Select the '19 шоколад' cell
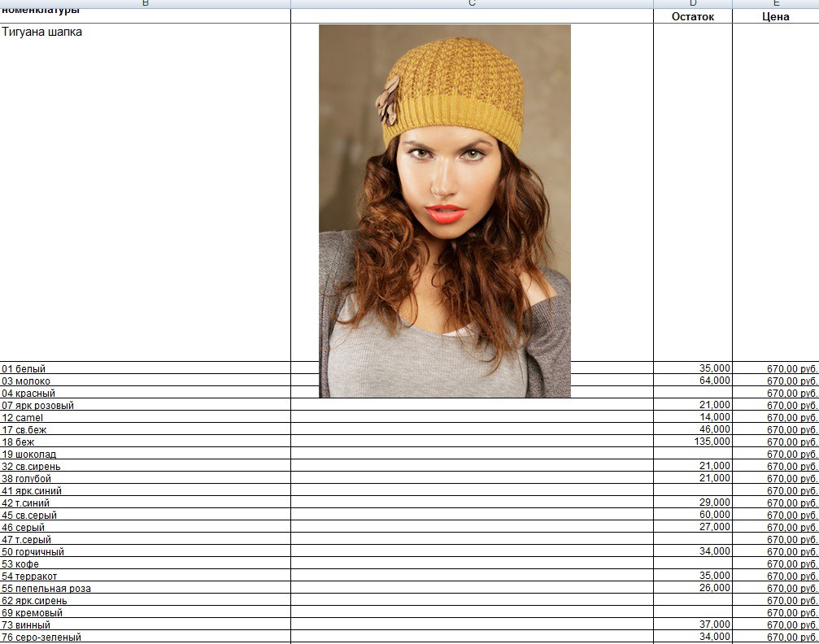The width and height of the screenshot is (819, 644). coord(146,454)
